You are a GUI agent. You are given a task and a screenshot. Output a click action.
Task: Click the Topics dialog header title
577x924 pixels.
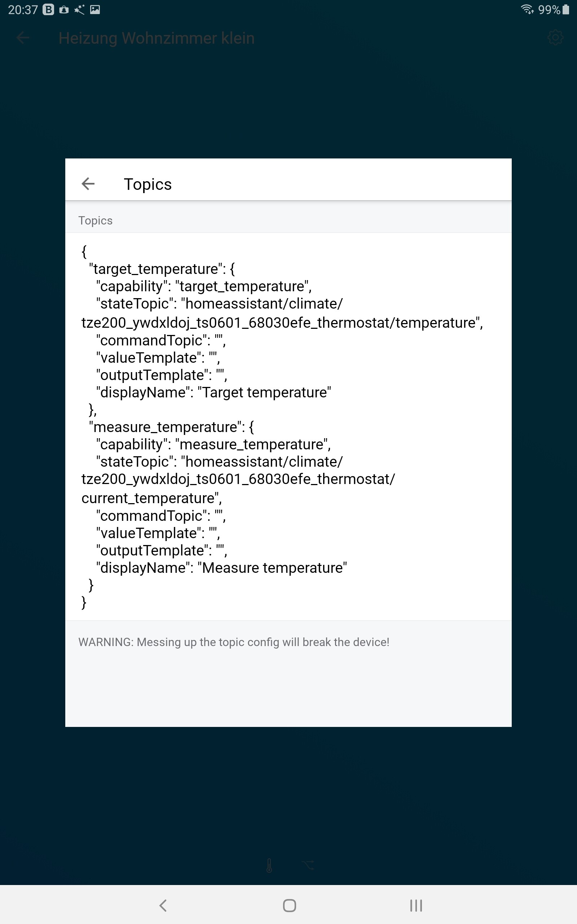(x=148, y=184)
